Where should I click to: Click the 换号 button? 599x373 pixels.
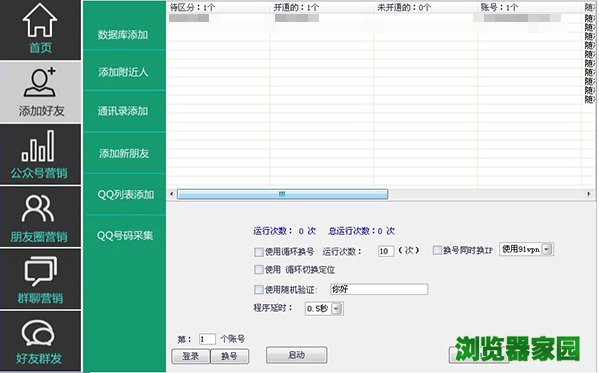230,356
